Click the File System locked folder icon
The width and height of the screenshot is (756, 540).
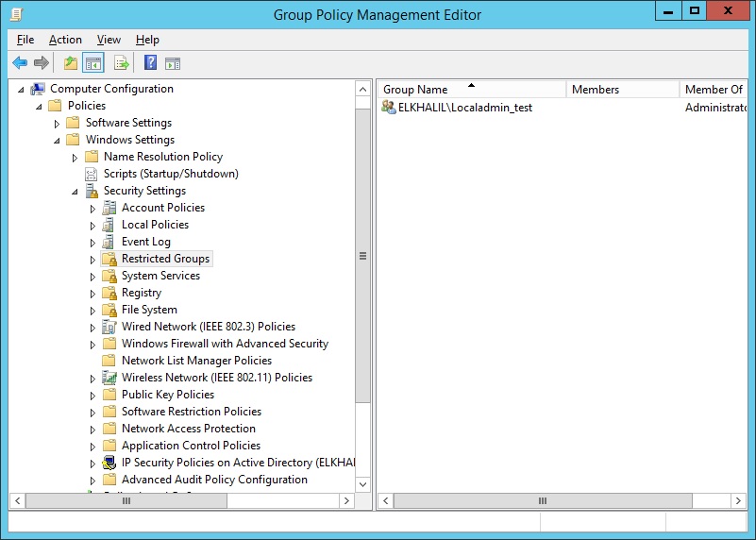point(109,310)
